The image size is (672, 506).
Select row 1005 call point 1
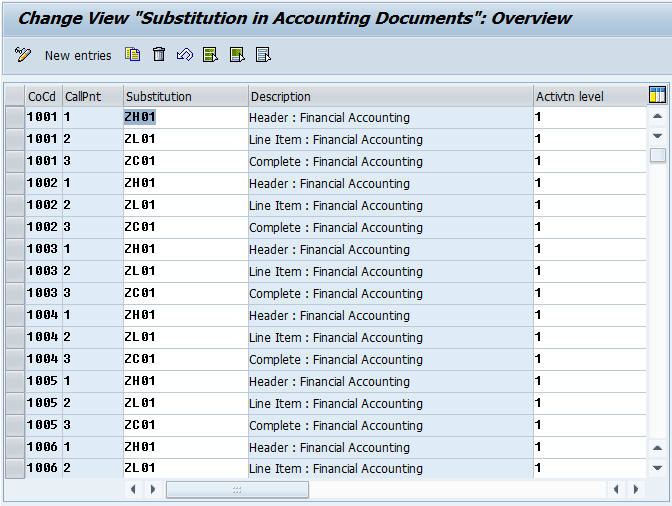coord(15,381)
